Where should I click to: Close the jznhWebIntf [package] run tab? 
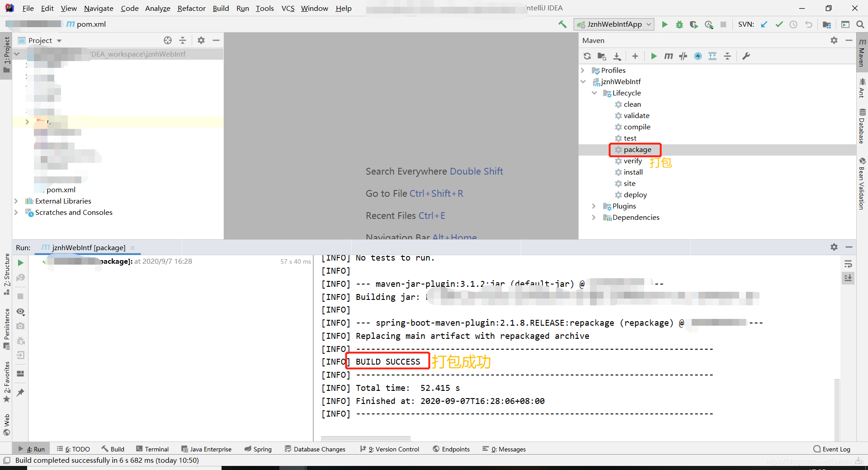(132, 247)
